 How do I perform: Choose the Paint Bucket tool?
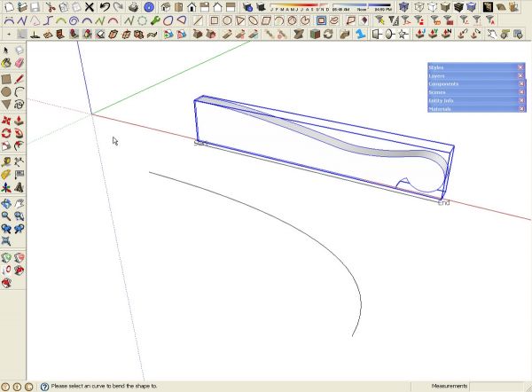point(6,62)
